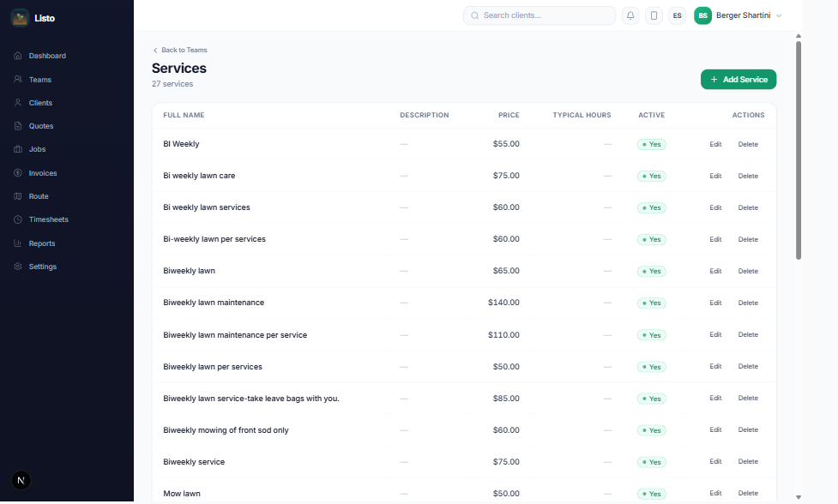Edit Bi weekly lawn services row

[x=715, y=207]
